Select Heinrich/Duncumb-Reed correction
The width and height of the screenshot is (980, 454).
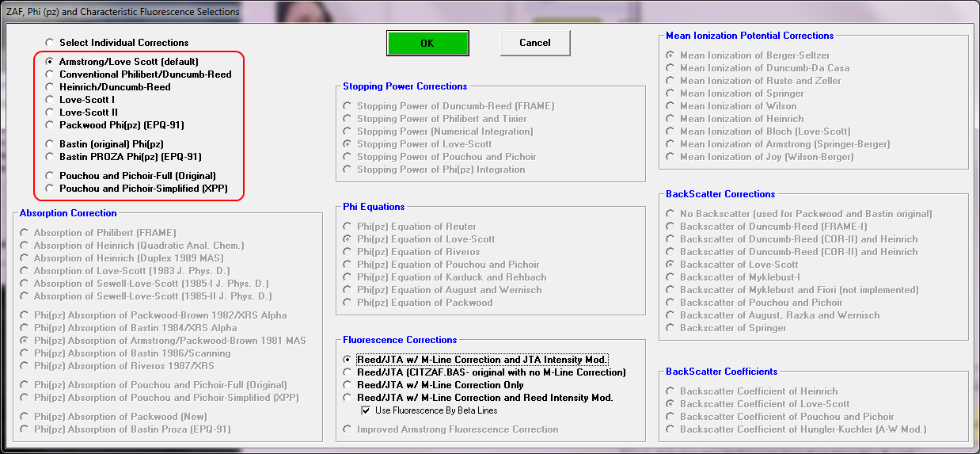pyautogui.click(x=51, y=87)
